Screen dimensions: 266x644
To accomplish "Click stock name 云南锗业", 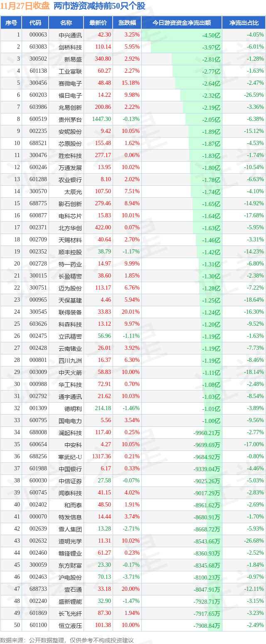I will coord(70,348).
